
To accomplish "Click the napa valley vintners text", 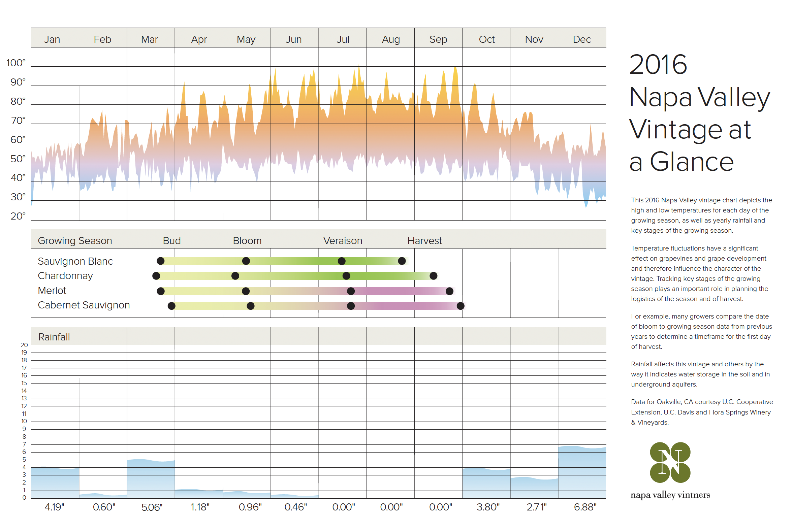I will (x=670, y=495).
